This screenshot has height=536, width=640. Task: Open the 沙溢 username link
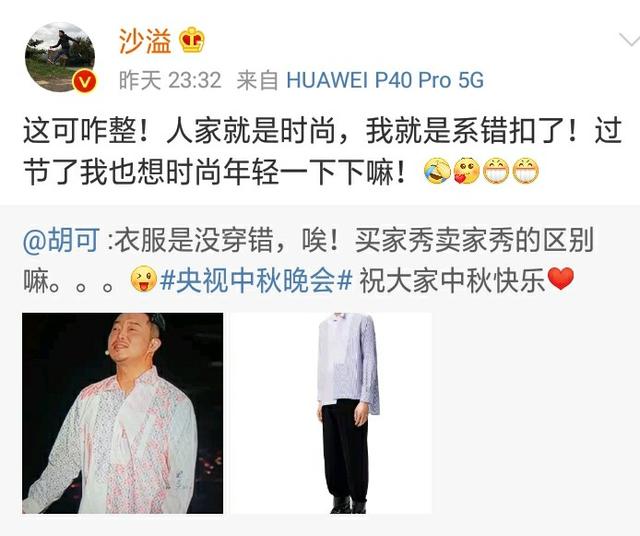coord(145,41)
